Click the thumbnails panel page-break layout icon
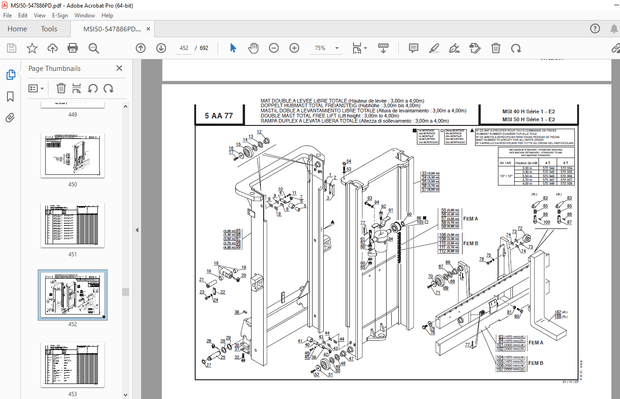 coord(77,88)
